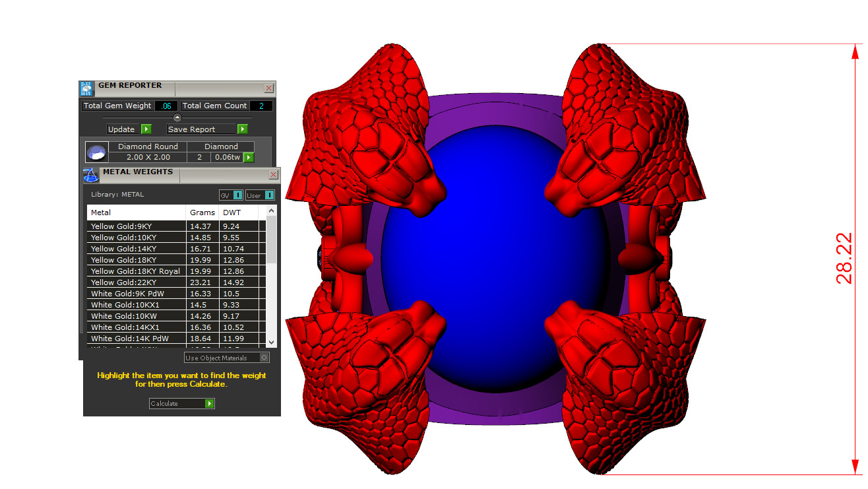Screen dimensions: 868x489
Task: Select the Yellow Gold:18KY Royal row
Action: click(x=135, y=271)
